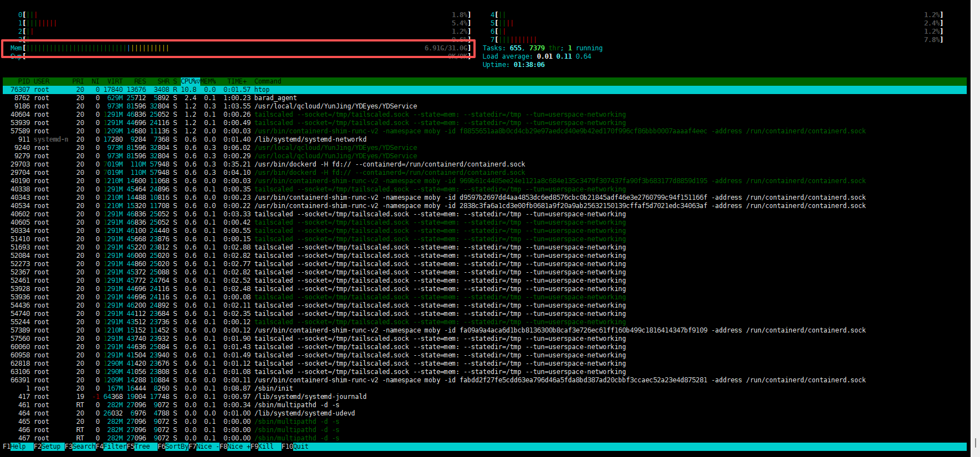The image size is (980, 457).
Task: Select tailscaled row with PID 57560
Action: pos(484,339)
